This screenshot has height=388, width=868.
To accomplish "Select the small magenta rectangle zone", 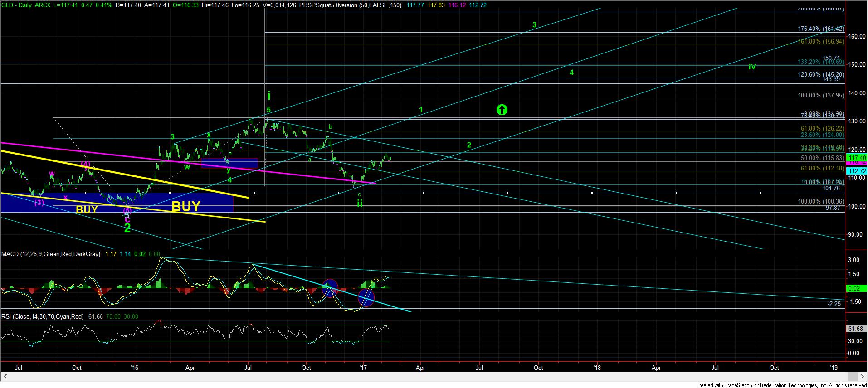I will coord(229,163).
